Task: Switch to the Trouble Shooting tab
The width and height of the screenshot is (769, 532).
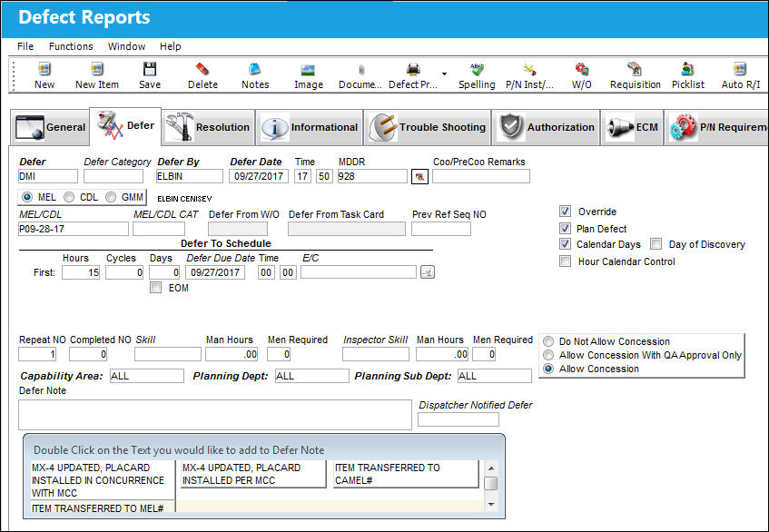Action: (428, 127)
